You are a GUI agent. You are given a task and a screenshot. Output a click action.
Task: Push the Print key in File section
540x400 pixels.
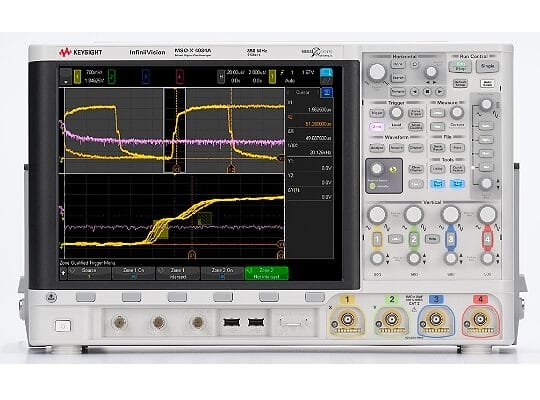tap(457, 148)
